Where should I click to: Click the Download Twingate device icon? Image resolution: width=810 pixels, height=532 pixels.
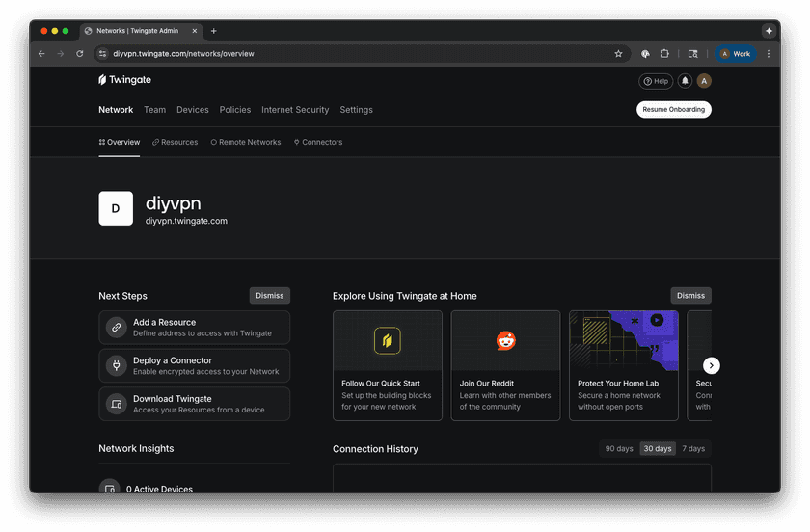pyautogui.click(x=116, y=404)
